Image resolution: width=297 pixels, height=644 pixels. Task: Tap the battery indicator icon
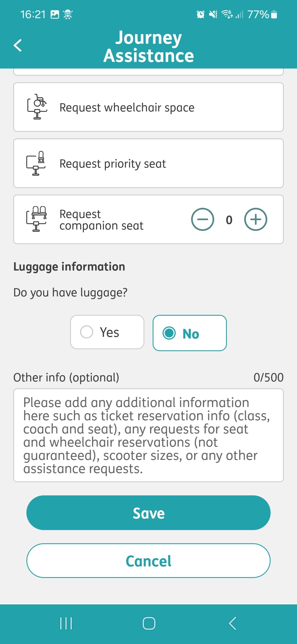274,14
